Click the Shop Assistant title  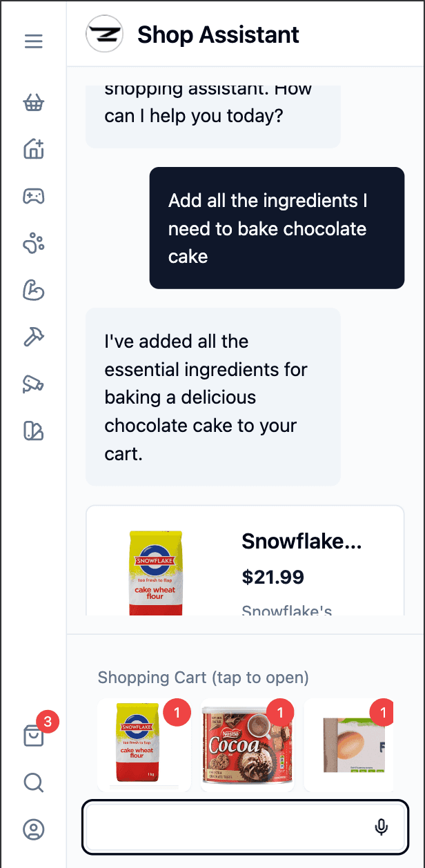(219, 34)
